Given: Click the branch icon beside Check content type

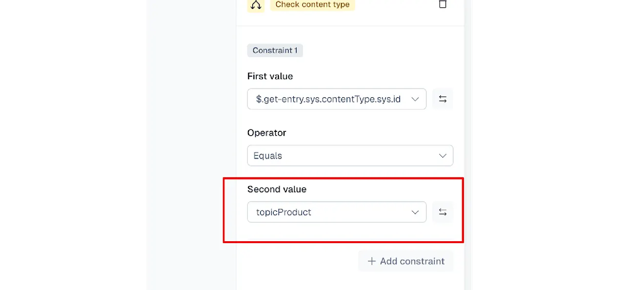Looking at the screenshot, I should pyautogui.click(x=256, y=5).
